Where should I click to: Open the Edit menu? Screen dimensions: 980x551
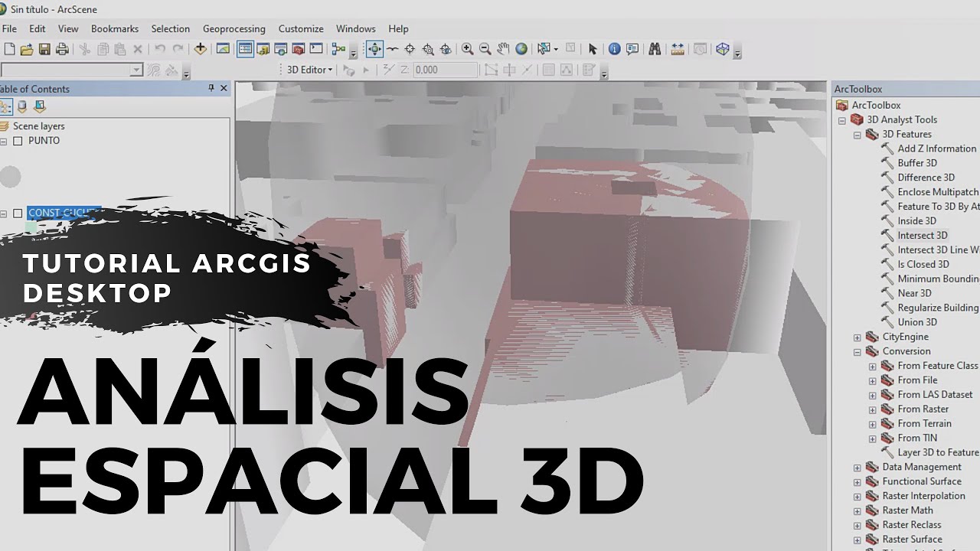pyautogui.click(x=38, y=28)
